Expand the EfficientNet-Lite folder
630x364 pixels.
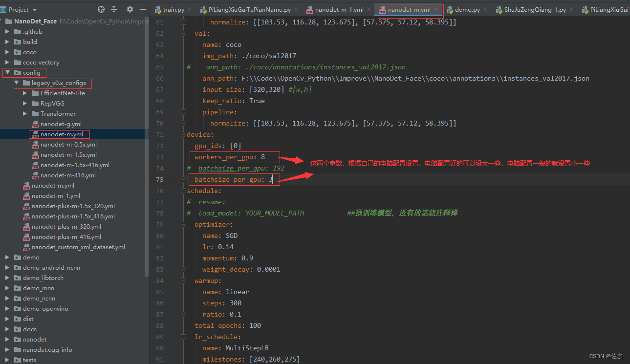25,93
